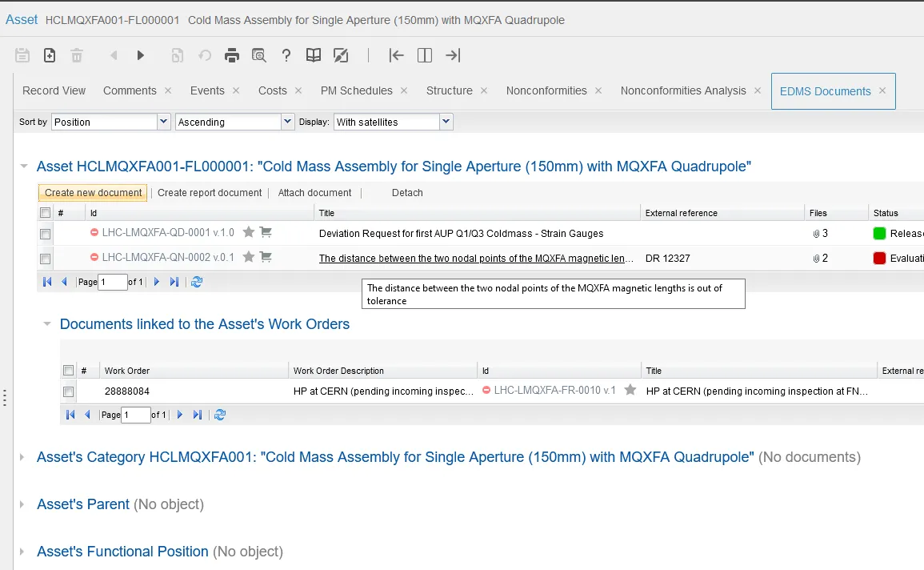Click Detach
The height and width of the screenshot is (570, 924).
[407, 193]
